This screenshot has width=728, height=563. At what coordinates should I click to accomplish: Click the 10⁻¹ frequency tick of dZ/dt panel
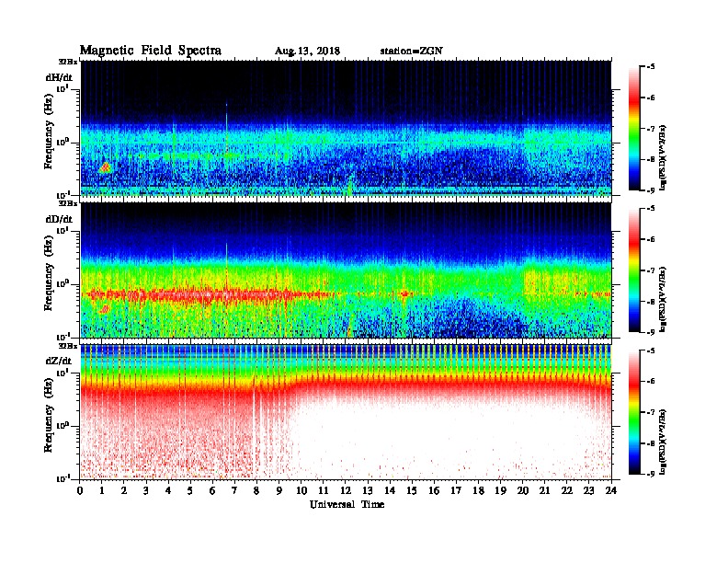[63, 478]
